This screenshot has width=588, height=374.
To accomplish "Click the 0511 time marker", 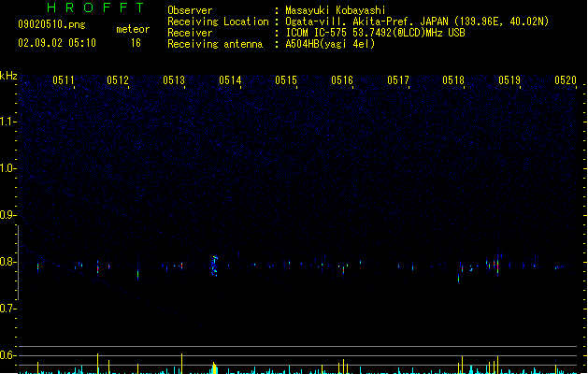I will 64,80.
